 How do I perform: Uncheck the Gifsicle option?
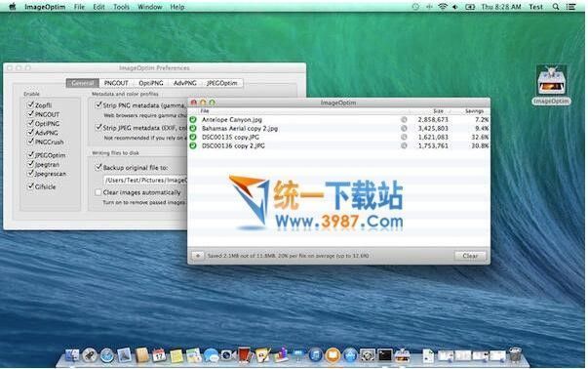[31, 186]
